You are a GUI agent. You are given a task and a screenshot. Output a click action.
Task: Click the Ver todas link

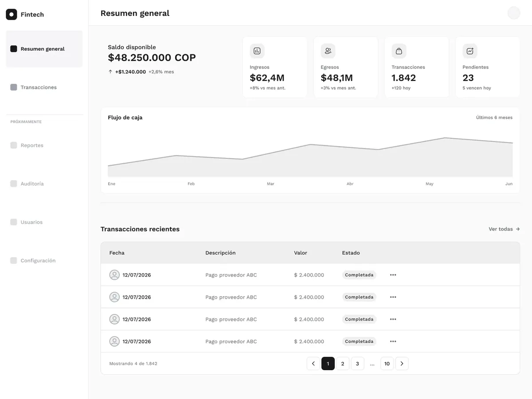[504, 229]
